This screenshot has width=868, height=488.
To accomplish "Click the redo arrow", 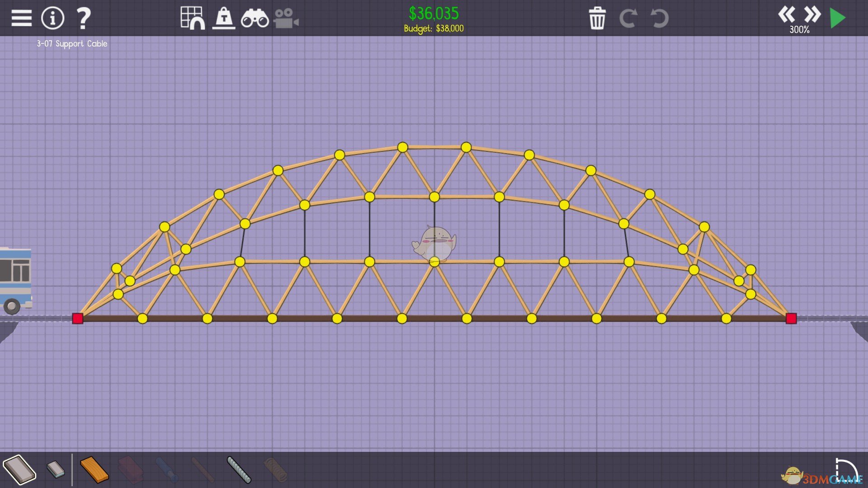I will (x=628, y=19).
